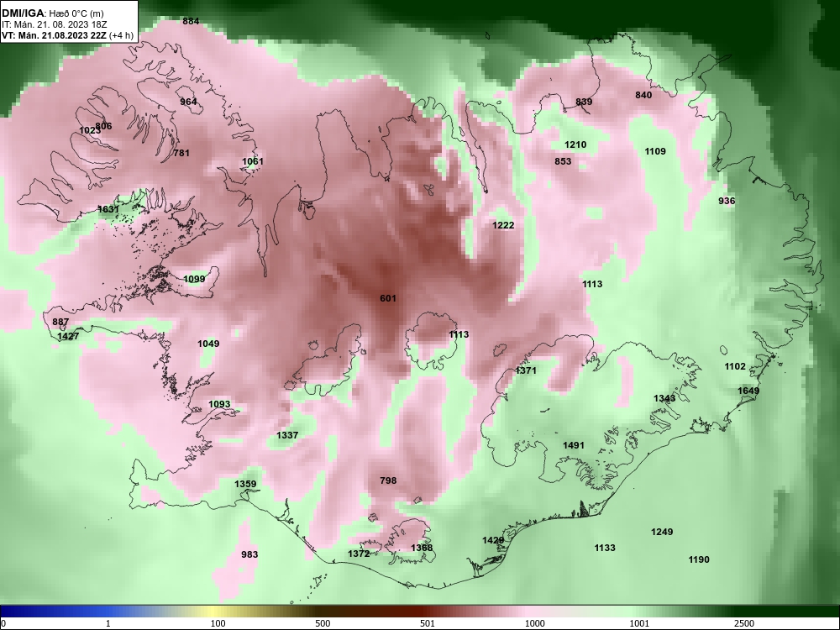The image size is (840, 630).
Task: Click the 798 height label
Action: [x=388, y=480]
